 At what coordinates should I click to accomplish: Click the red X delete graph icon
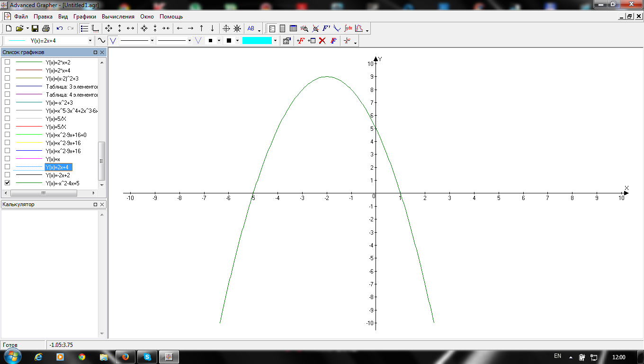click(322, 41)
